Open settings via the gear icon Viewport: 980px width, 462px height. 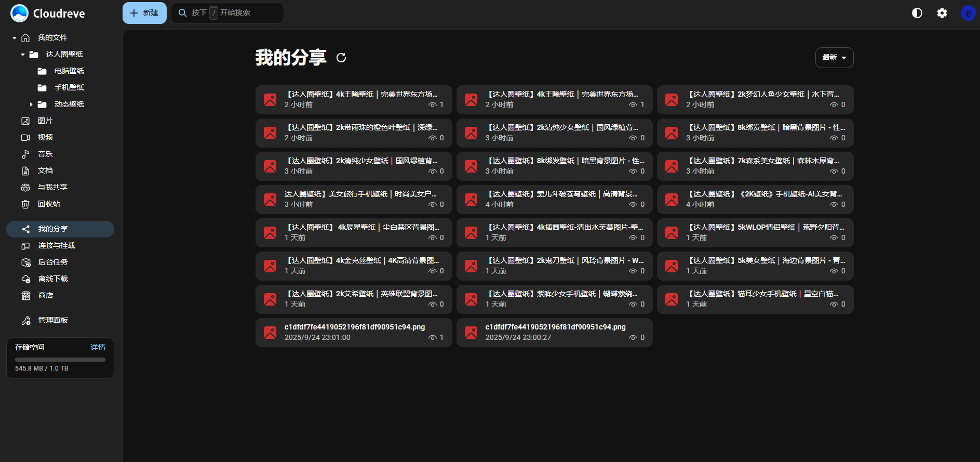(942, 13)
